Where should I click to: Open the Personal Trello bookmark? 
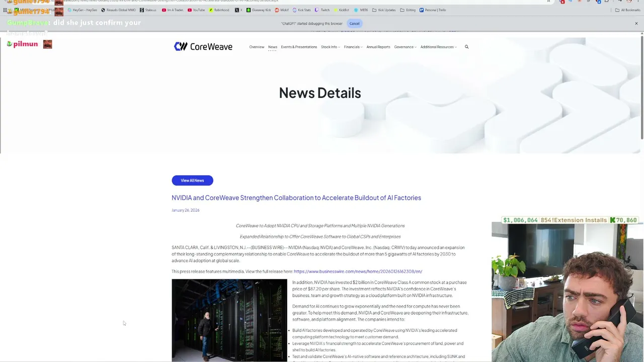(433, 10)
